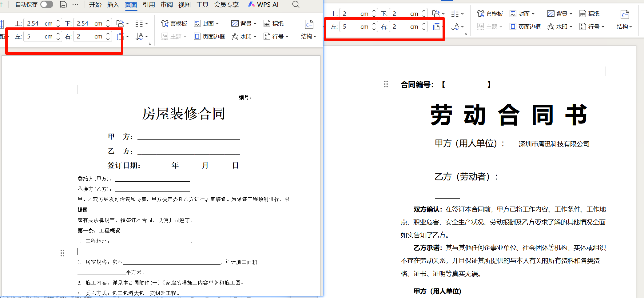Increase left margin value in left window

pyautogui.click(x=58, y=34)
